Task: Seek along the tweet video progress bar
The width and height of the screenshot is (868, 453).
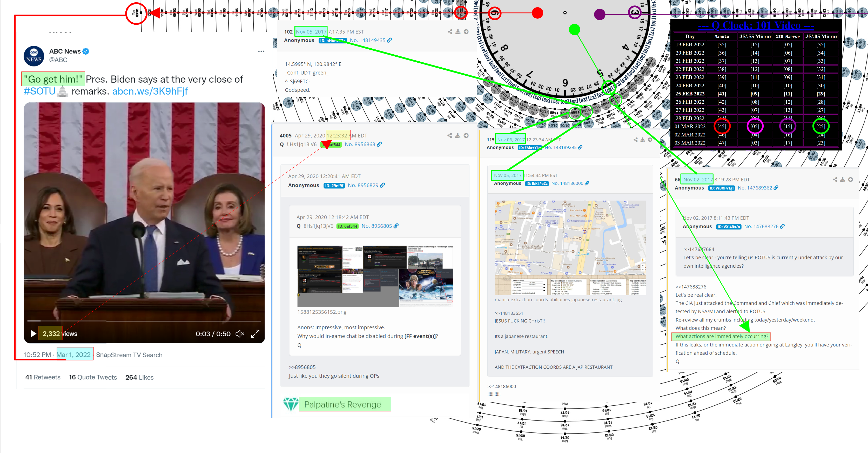Action: [x=144, y=321]
